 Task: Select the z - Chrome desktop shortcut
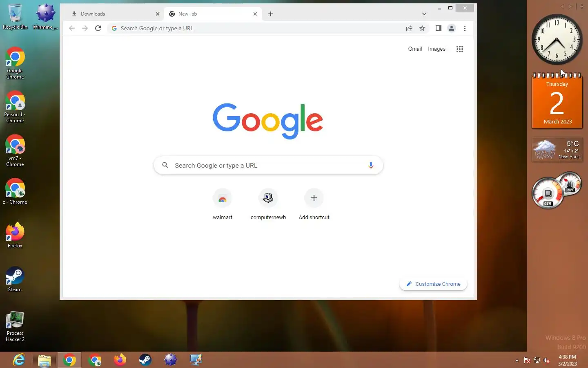(15, 191)
